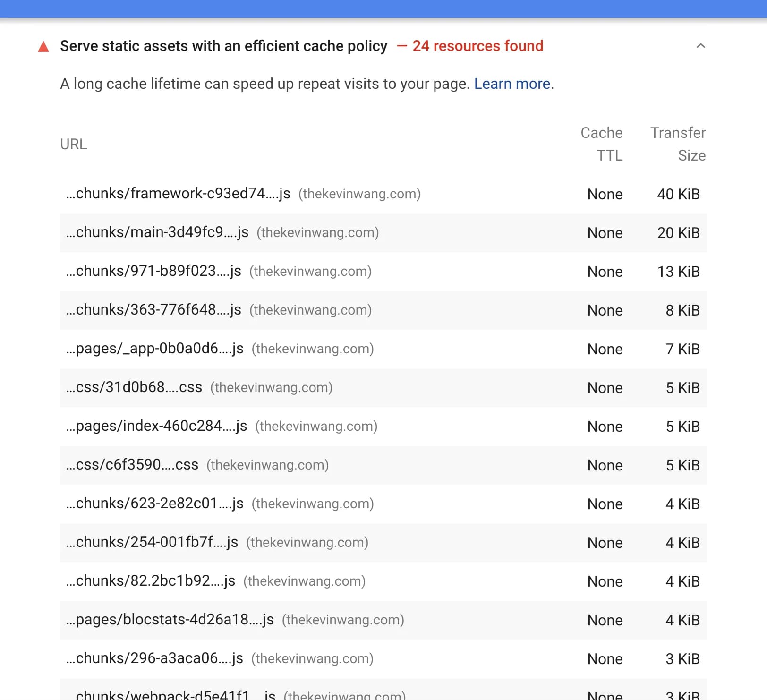Collapse the cache policy audit chevron
Viewport: 767px width, 700px height.
click(700, 46)
